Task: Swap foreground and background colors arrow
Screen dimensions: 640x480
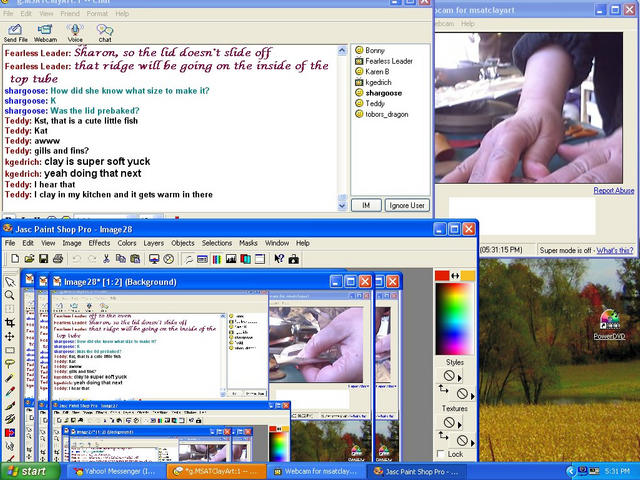Action: 455,276
